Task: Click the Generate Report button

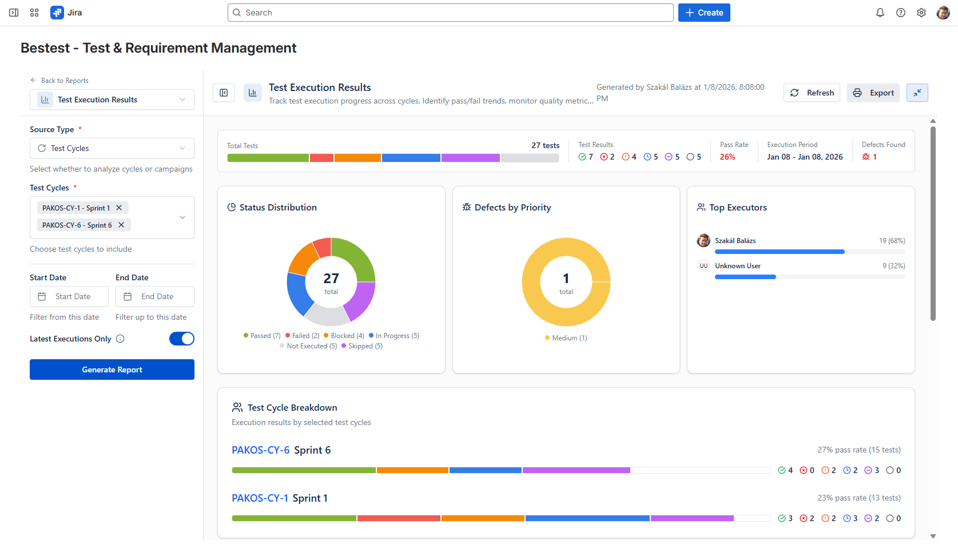Action: pyautogui.click(x=112, y=369)
